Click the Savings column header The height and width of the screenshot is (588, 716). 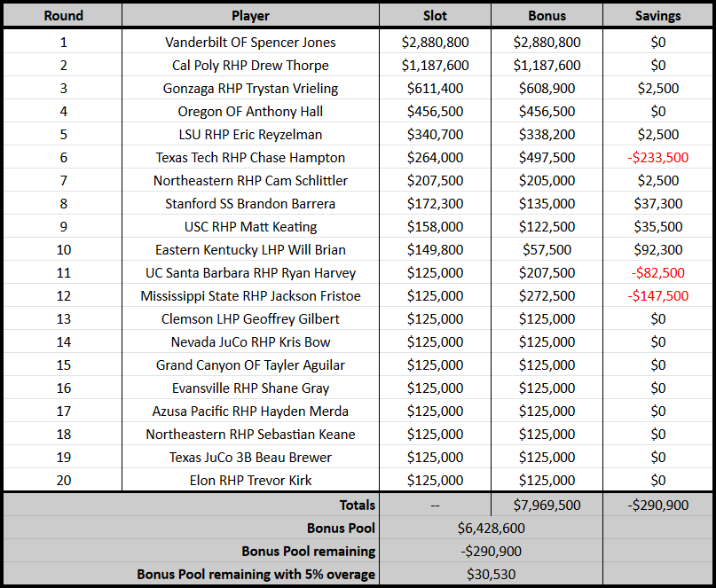(658, 16)
